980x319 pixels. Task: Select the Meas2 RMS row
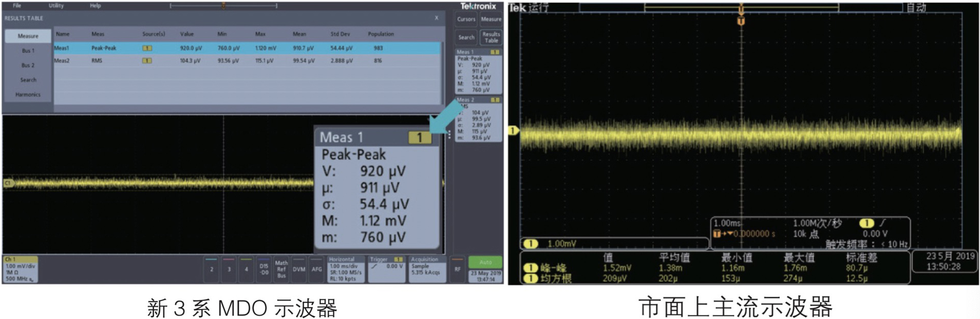coord(247,61)
